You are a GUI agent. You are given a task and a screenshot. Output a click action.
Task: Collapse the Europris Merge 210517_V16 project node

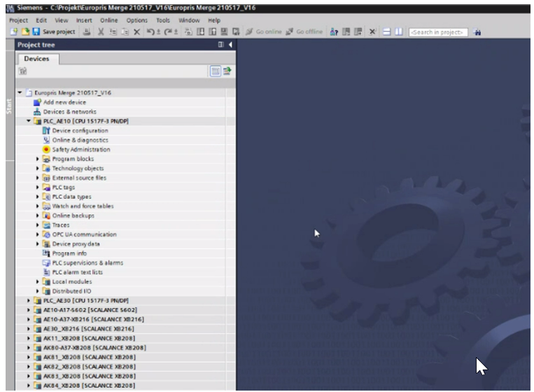click(x=20, y=92)
